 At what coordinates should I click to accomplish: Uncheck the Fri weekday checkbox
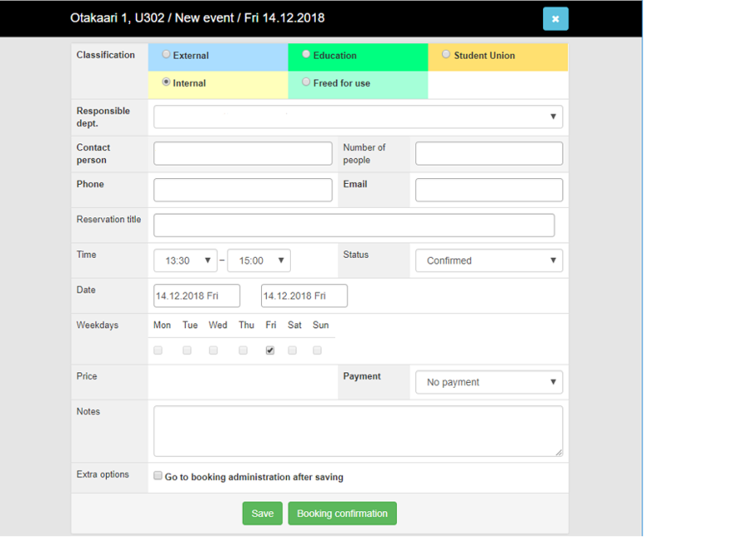(x=270, y=351)
